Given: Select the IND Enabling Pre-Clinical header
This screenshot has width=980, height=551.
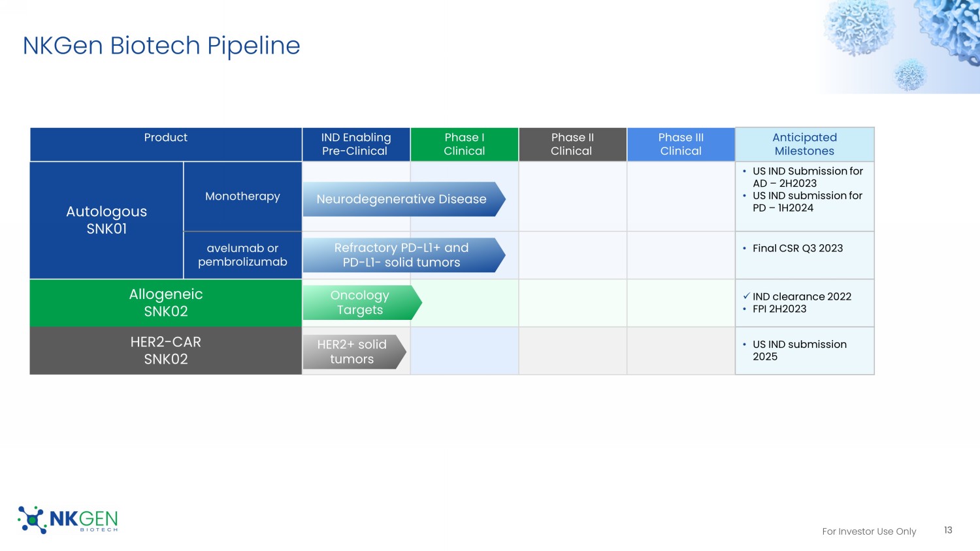Looking at the screenshot, I should [x=356, y=144].
